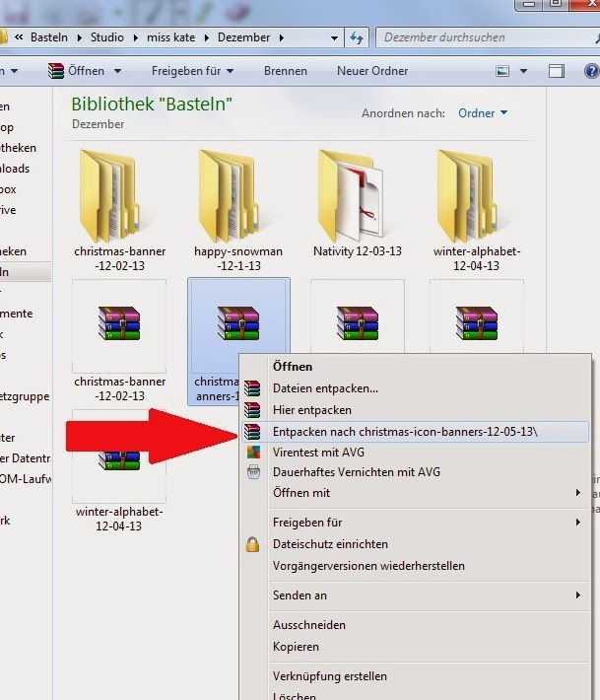Click the WinRAR icon on the Öffnen toolbar button
This screenshot has height=700, width=600.
click(56, 71)
